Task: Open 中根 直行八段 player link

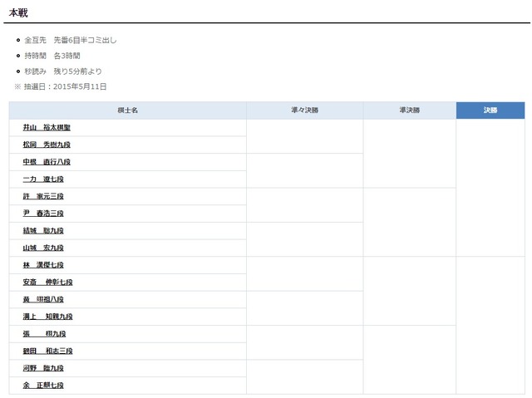Action: pos(47,162)
